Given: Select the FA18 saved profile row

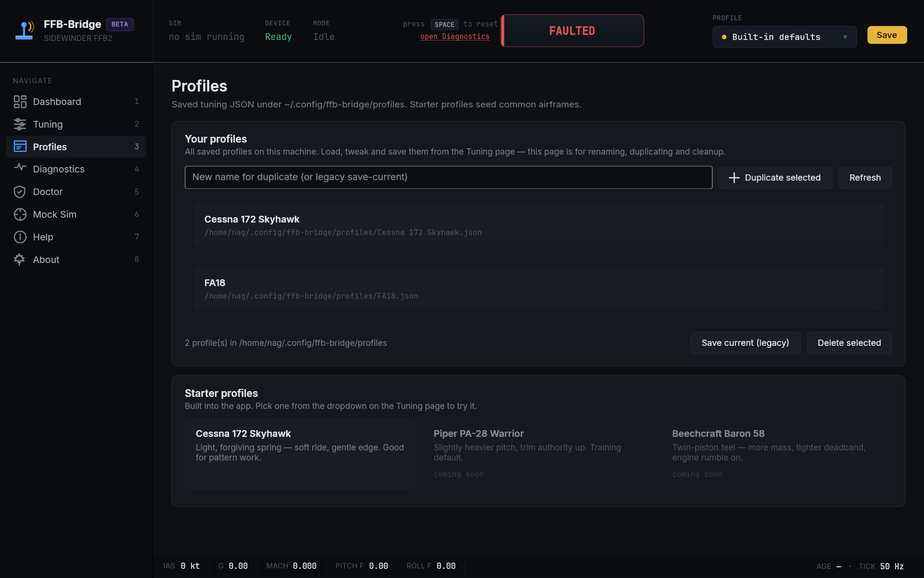Looking at the screenshot, I should point(538,289).
